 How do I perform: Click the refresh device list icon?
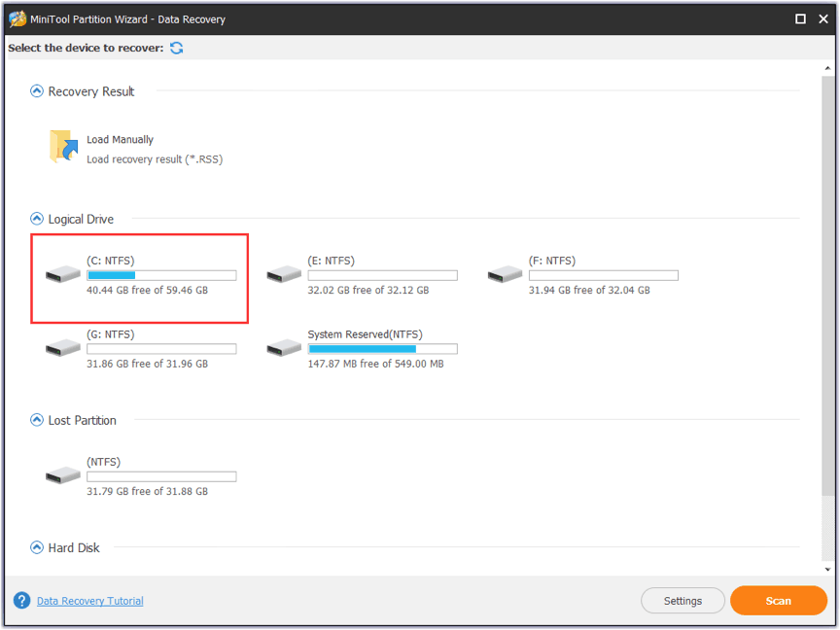click(x=176, y=48)
